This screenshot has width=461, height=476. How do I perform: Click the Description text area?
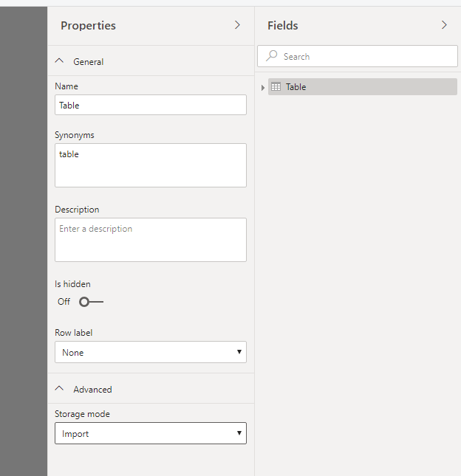coord(151,240)
